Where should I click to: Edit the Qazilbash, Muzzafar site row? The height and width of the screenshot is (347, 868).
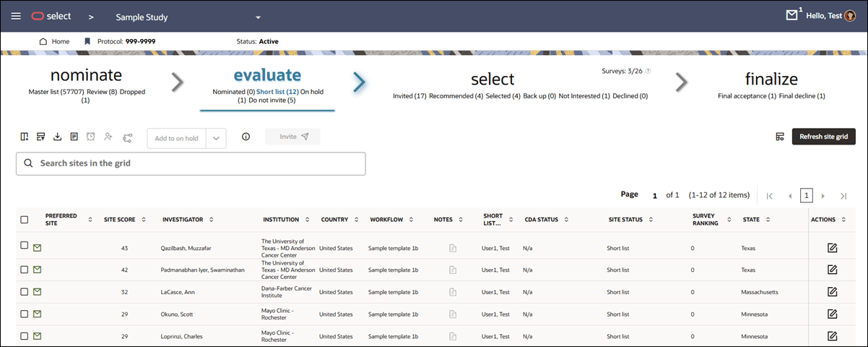[x=832, y=248]
